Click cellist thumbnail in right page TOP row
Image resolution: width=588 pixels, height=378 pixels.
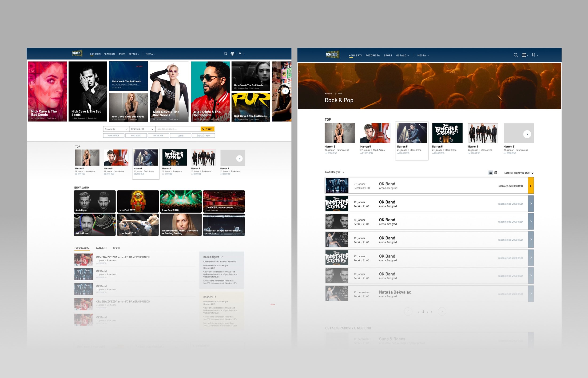(x=375, y=133)
